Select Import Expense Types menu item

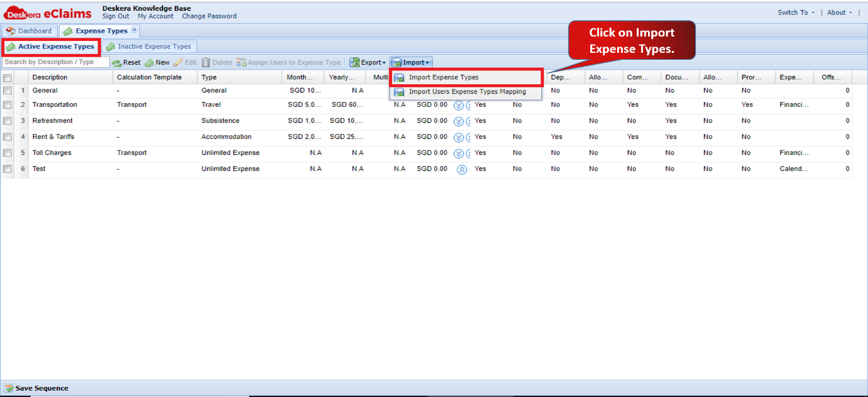coord(466,77)
